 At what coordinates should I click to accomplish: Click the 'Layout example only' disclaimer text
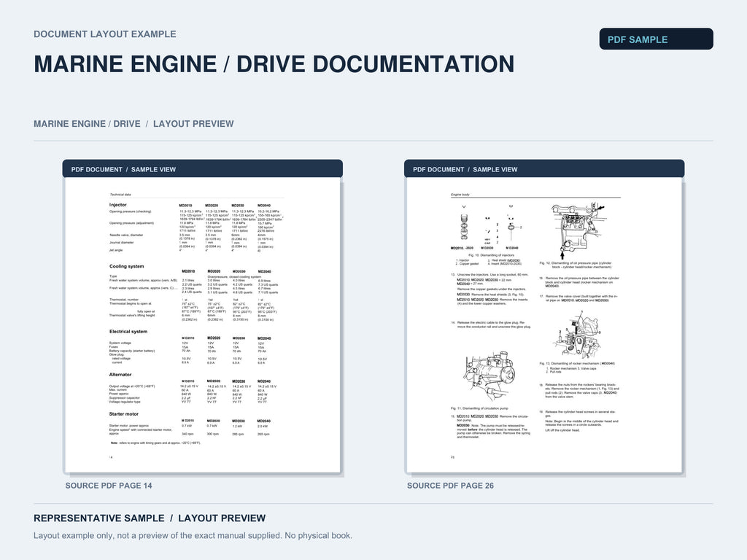(193, 536)
